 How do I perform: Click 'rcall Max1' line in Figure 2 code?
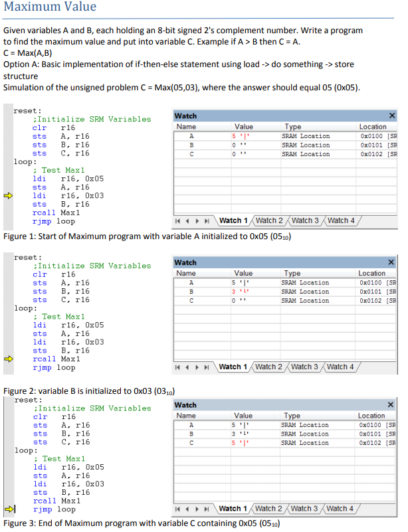coord(56,359)
